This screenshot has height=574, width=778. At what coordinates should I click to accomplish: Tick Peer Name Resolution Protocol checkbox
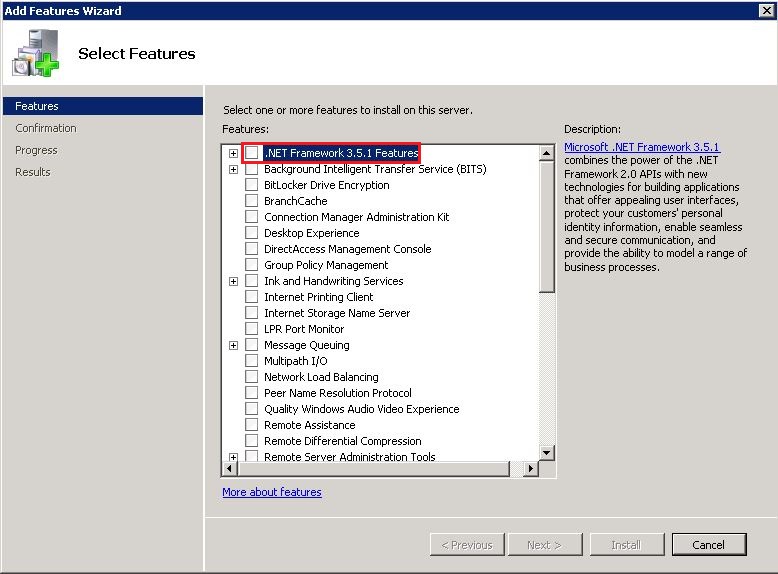(x=252, y=392)
